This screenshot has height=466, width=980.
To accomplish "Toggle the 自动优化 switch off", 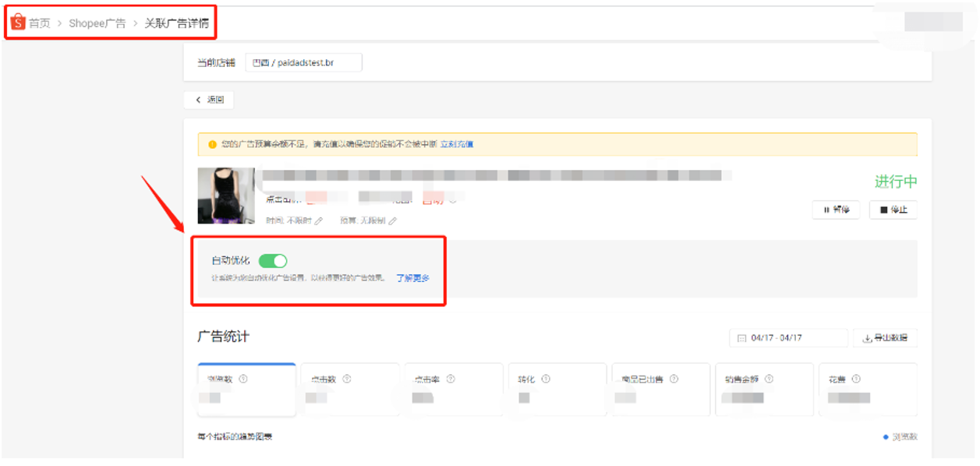I will click(x=273, y=261).
